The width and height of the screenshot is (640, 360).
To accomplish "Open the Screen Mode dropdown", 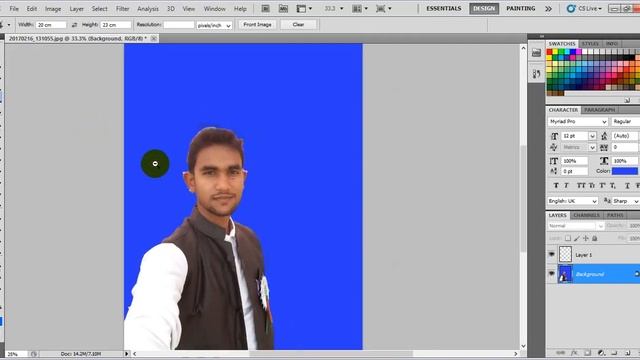I will point(383,9).
